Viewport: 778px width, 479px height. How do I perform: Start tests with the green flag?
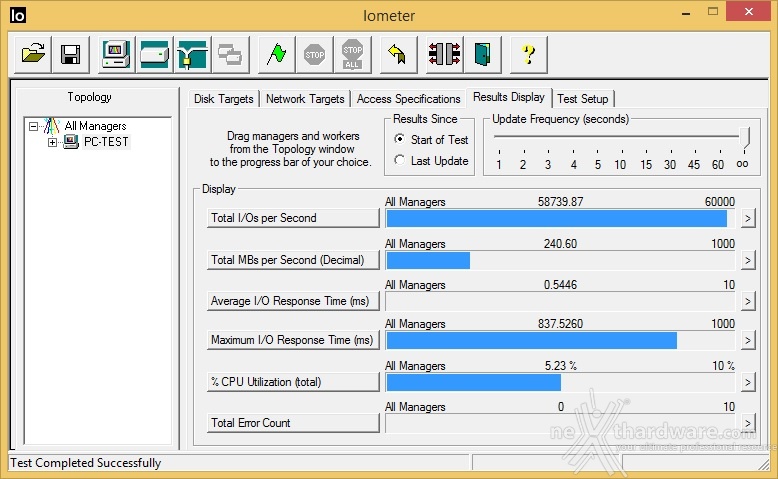(276, 54)
